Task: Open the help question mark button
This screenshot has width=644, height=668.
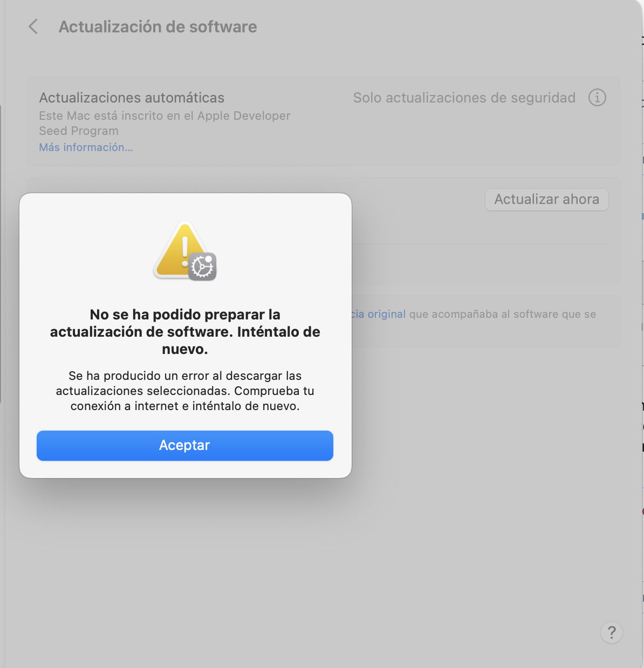Action: tap(612, 632)
